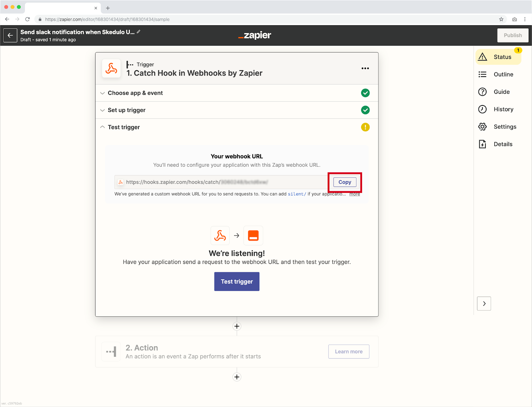Click the 'silent/' code text

click(x=297, y=194)
